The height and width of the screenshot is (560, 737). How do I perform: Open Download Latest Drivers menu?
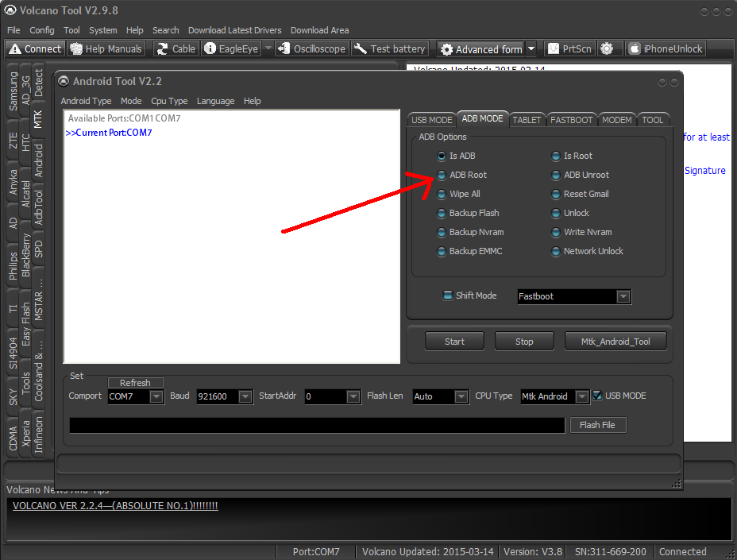click(x=234, y=30)
